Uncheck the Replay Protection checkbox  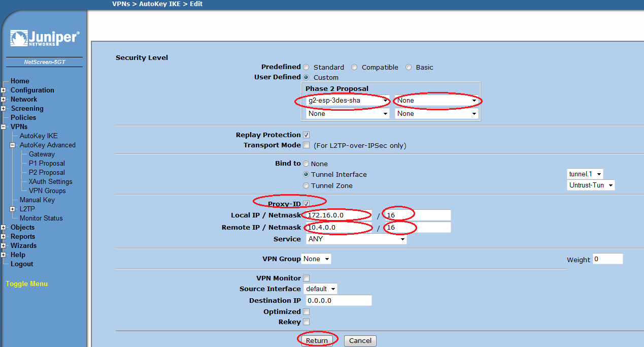pos(306,135)
